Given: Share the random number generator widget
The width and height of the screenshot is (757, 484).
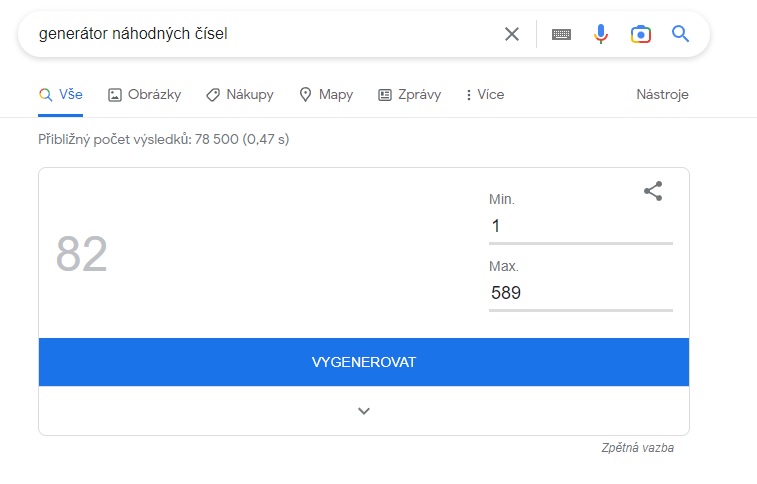Looking at the screenshot, I should pyautogui.click(x=653, y=191).
